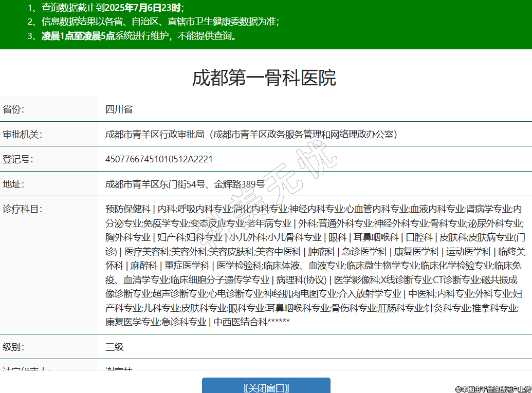This screenshot has height=393, width=532.
Task: Click the 关闭窗口 button
Action: (266, 386)
